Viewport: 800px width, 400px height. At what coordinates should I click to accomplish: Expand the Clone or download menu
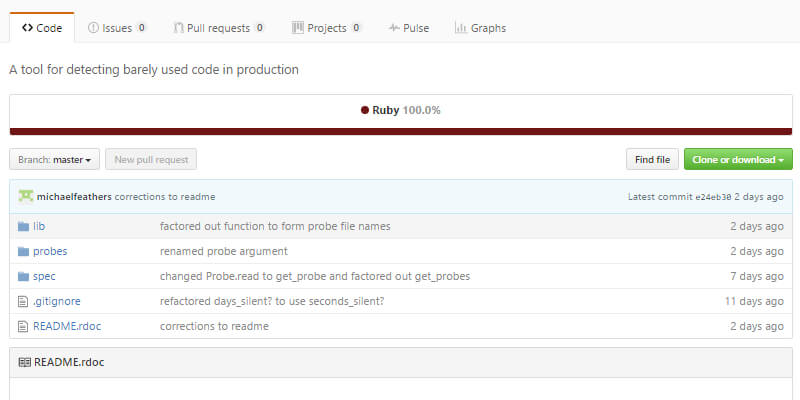point(738,159)
